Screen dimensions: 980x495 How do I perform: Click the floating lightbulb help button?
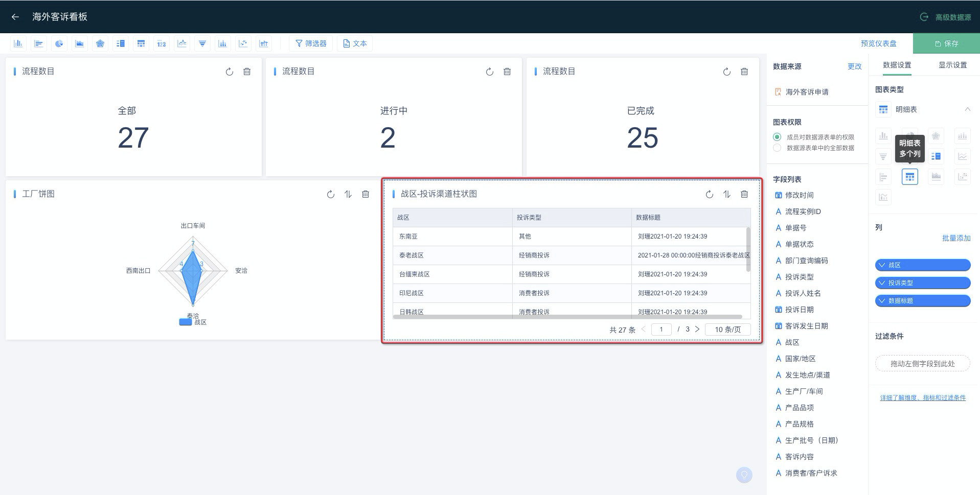[744, 475]
